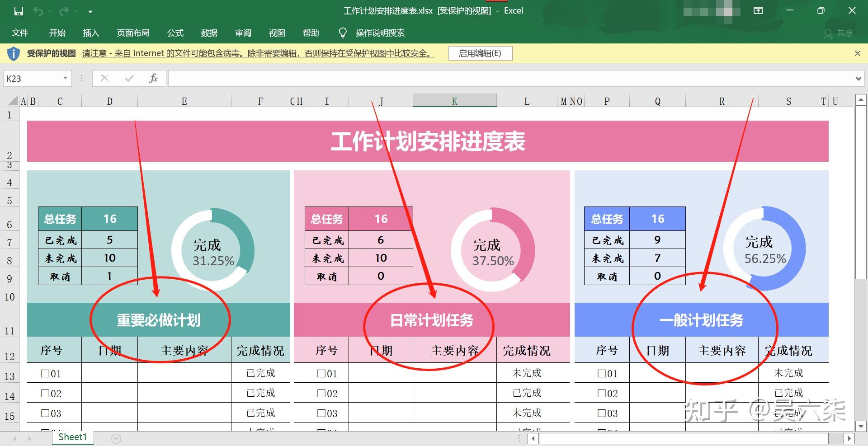Click the 工作计划安排进度表 title banner
868x446 pixels.
[x=428, y=141]
